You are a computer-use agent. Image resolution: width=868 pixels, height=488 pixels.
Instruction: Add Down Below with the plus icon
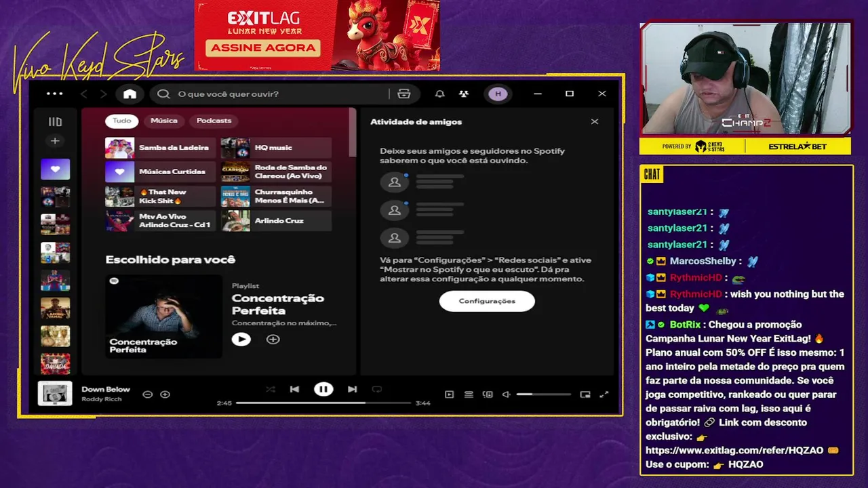click(165, 394)
